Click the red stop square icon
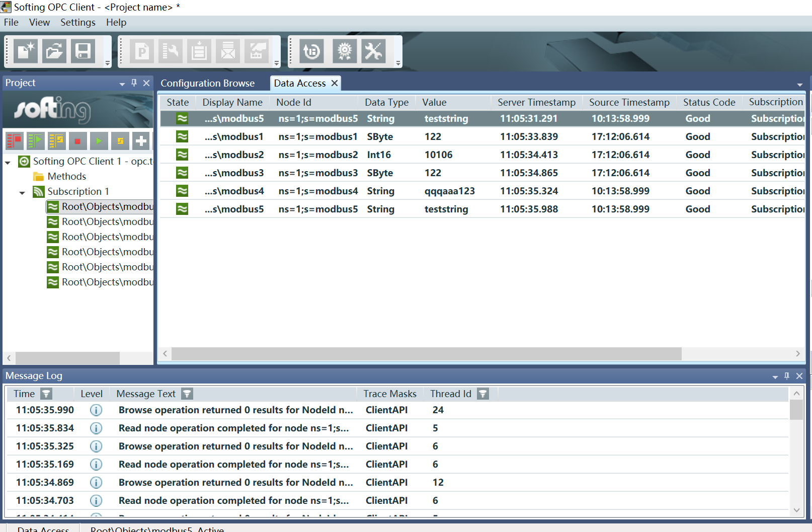The height and width of the screenshot is (532, 812). 78,141
